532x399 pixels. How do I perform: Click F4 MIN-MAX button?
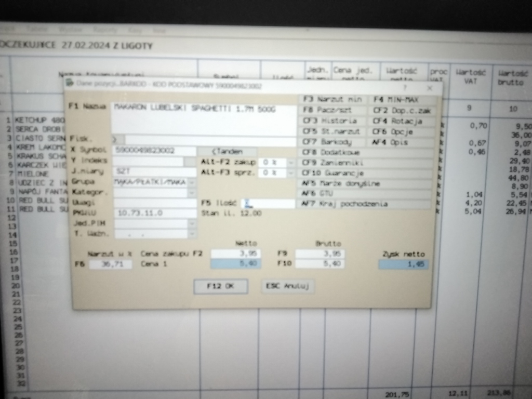[x=401, y=99]
